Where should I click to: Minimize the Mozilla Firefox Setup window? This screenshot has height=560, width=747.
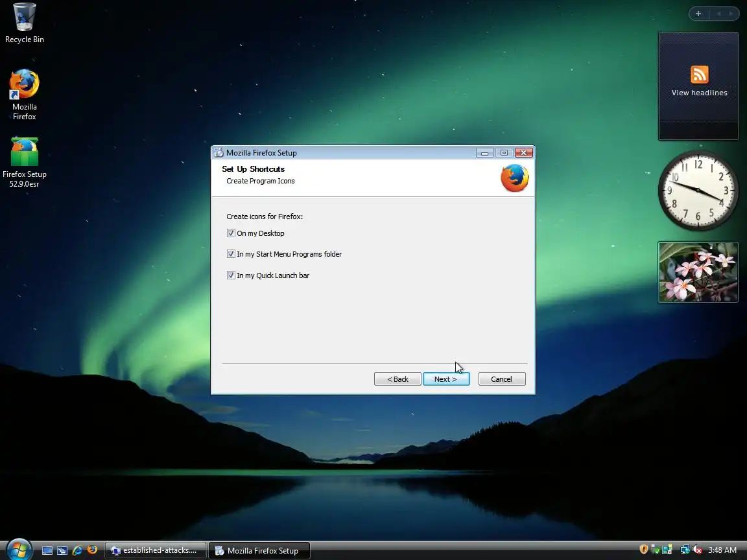click(485, 152)
